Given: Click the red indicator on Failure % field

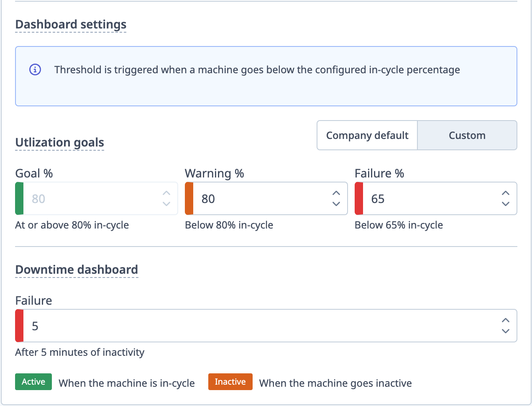Looking at the screenshot, I should (358, 198).
